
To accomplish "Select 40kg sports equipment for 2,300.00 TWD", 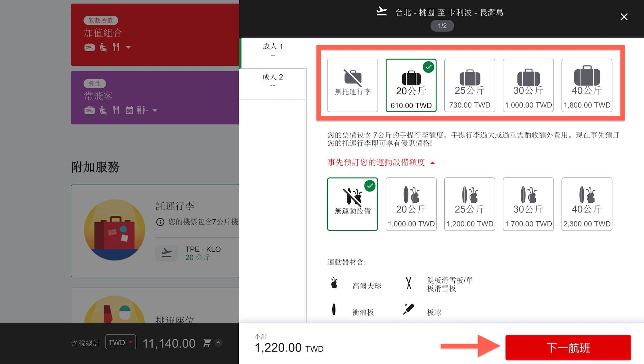I will (587, 204).
